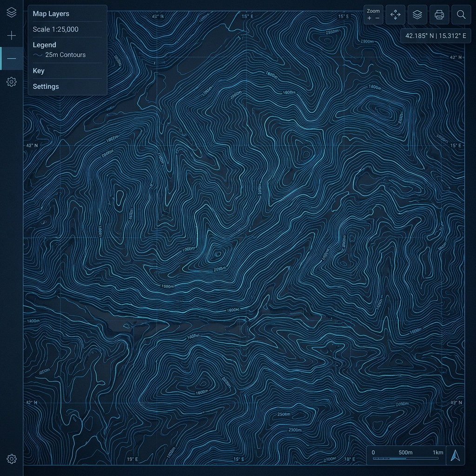This screenshot has width=476, height=476.
Task: Expand the Legend section
Action: [x=44, y=45]
